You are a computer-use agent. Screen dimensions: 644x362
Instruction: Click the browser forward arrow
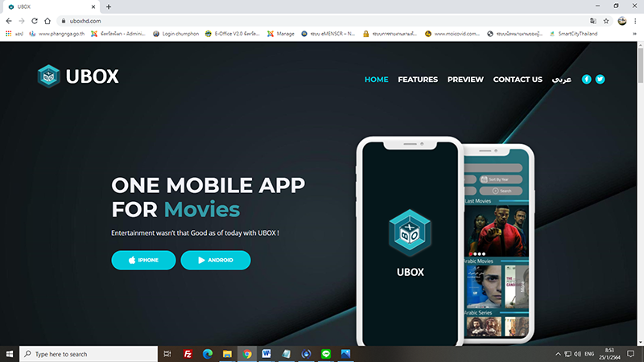(x=22, y=21)
